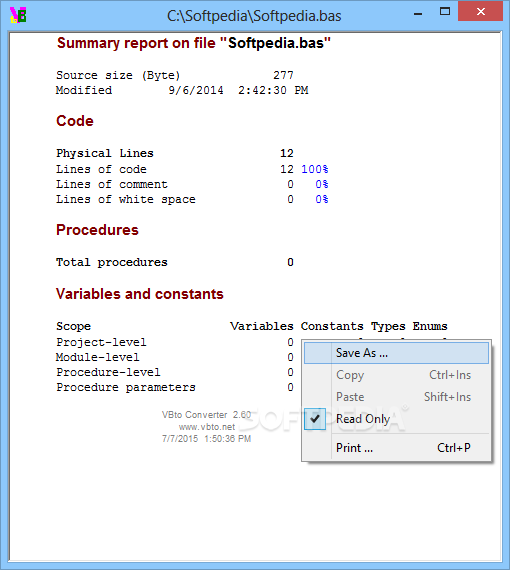Click the 'Types' column header

point(388,326)
